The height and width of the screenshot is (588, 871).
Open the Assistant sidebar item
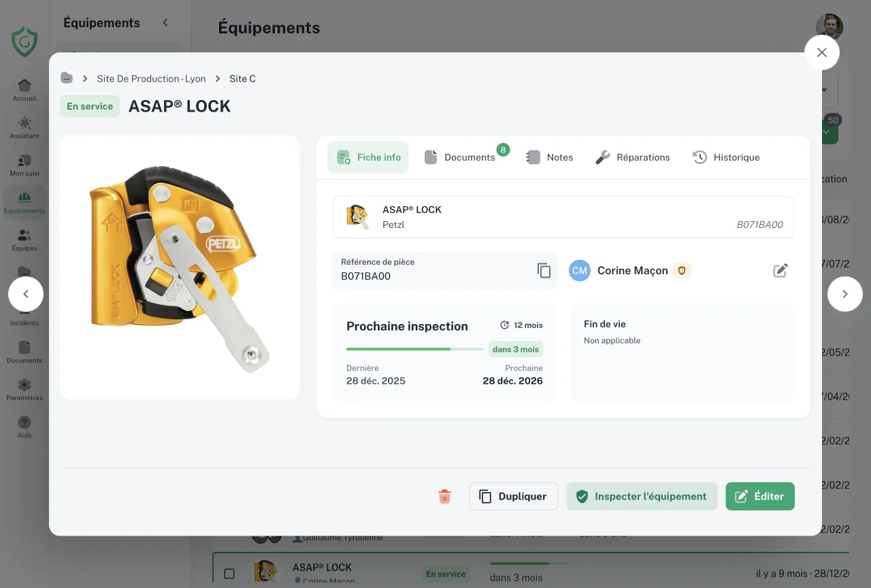24,127
